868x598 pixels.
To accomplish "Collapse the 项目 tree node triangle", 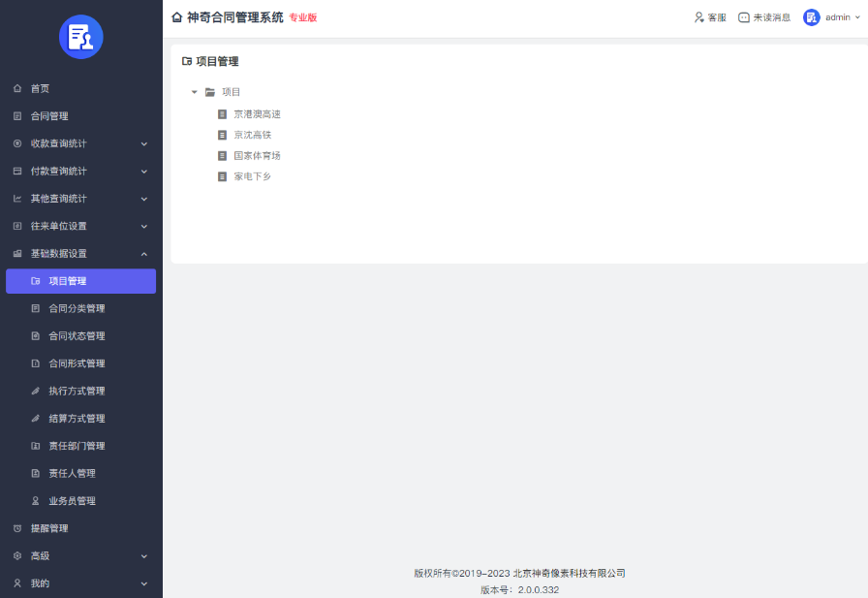I will (x=194, y=92).
